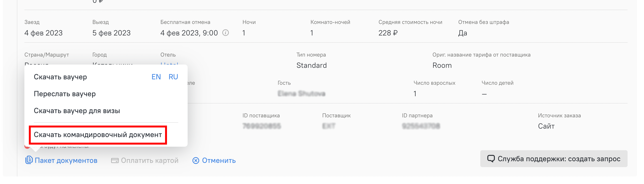This screenshot has height=184, width=644.
Task: Open the partially hidden Hotel link
Action: [x=169, y=64]
